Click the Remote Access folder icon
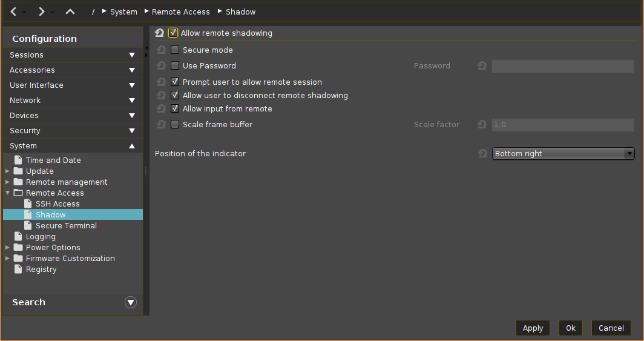This screenshot has height=341, width=644. [x=18, y=193]
